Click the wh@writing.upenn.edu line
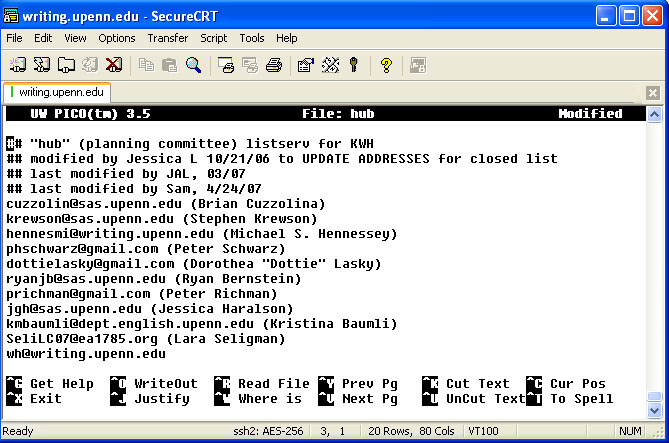Screen dimensions: 669x443 (x=86, y=353)
